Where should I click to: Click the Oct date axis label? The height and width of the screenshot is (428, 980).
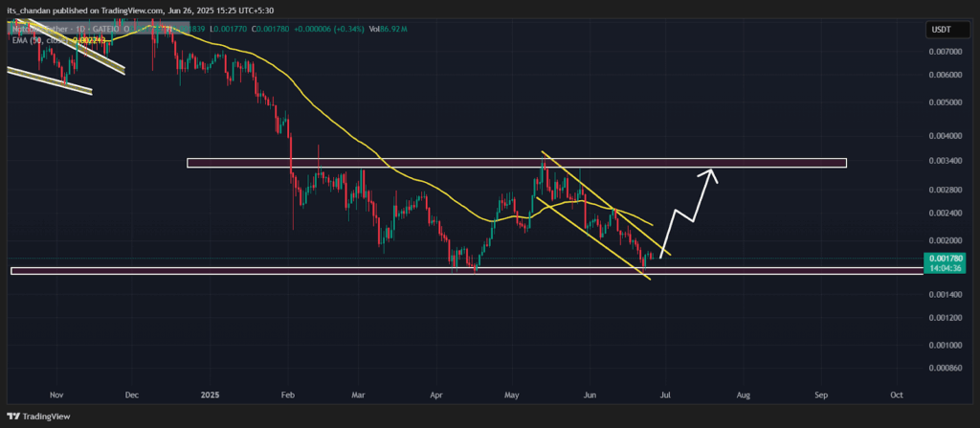[897, 395]
